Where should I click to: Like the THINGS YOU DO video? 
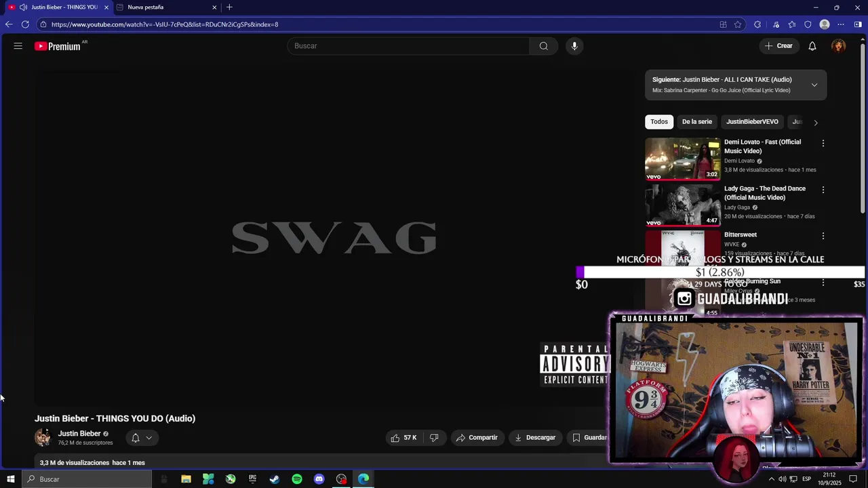tap(403, 438)
